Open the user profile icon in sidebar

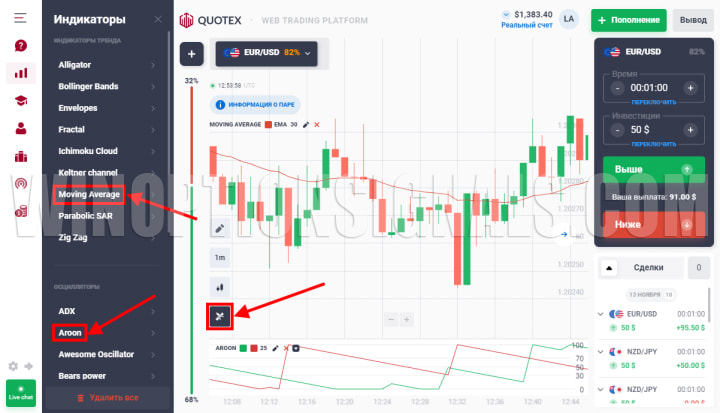click(x=21, y=128)
